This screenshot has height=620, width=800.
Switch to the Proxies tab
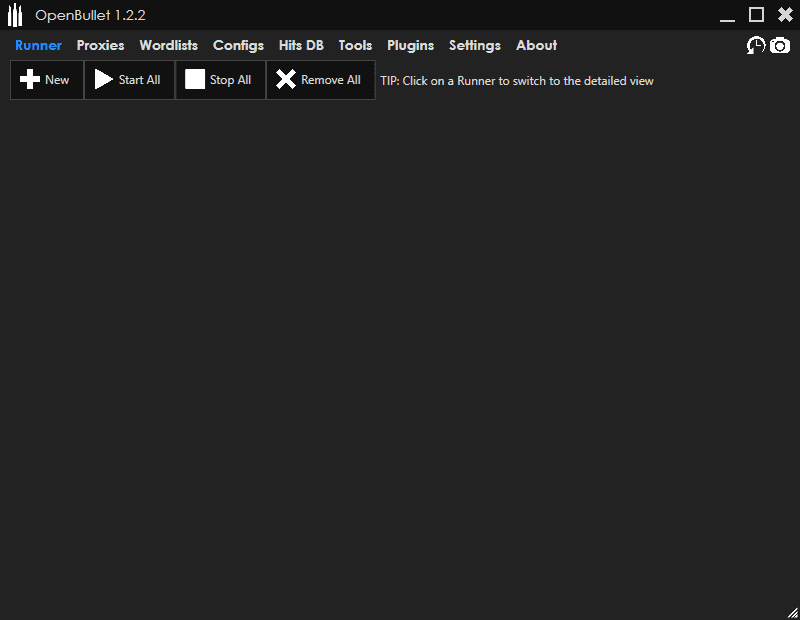100,45
